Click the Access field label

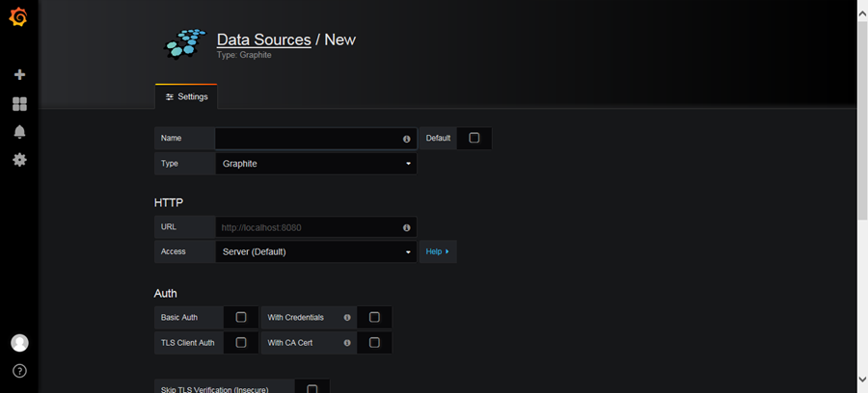pyautogui.click(x=174, y=251)
